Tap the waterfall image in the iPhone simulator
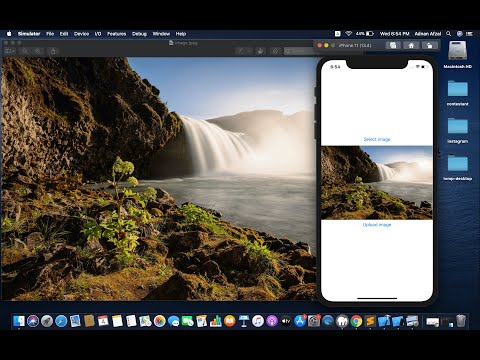The image size is (480, 360). point(377,183)
